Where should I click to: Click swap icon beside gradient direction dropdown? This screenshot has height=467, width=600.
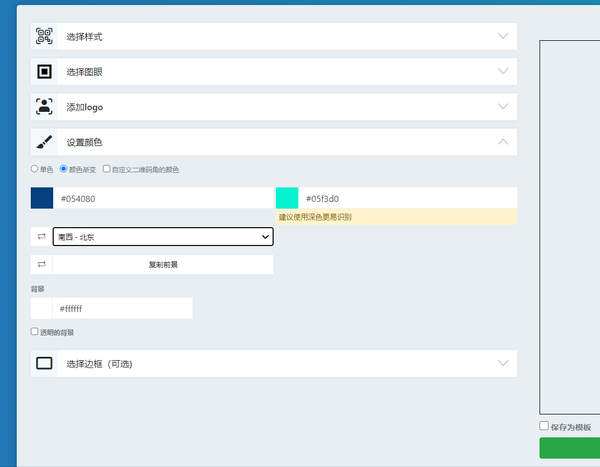(42, 237)
